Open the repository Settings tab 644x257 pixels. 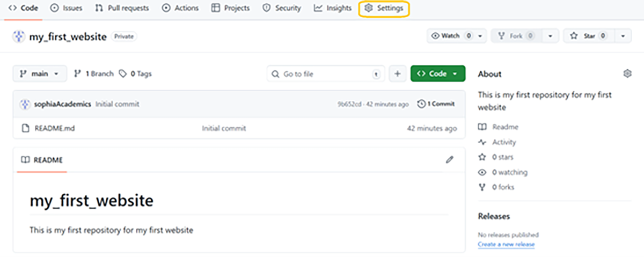coord(384,8)
